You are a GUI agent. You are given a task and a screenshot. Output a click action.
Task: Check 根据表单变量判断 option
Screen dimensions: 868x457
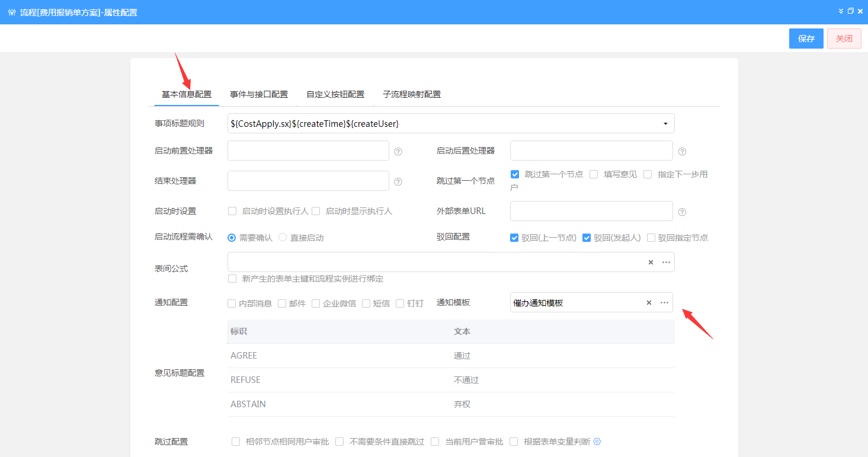514,442
